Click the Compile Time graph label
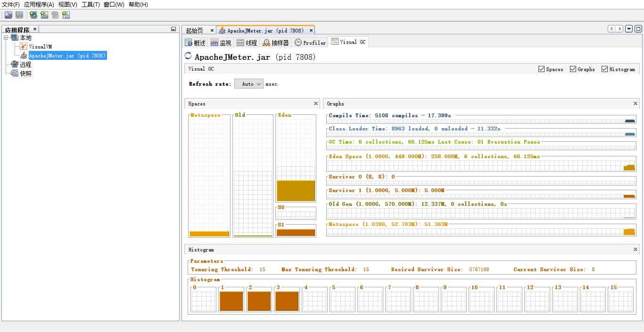The image size is (644, 332). (x=390, y=115)
